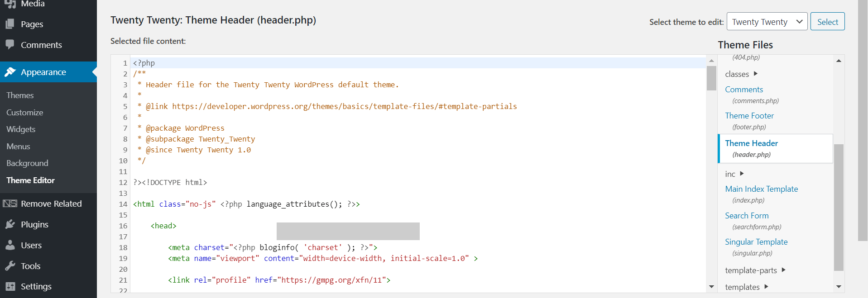
Task: Open the Theme Footer file
Action: 749,116
